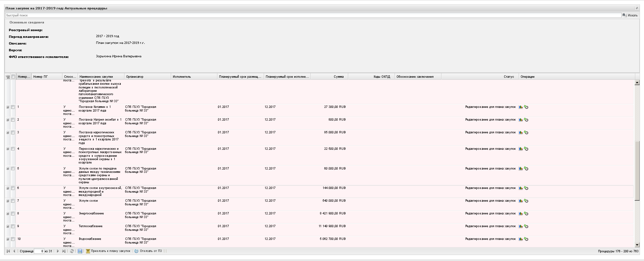Expand row 1 Поставка Кетамин details
This screenshot has height=261, width=644.
8,107
